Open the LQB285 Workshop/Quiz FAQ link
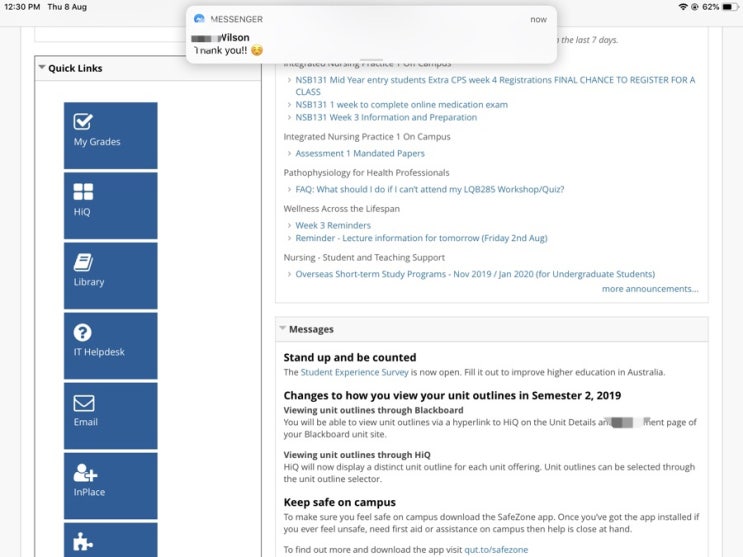 coord(430,189)
